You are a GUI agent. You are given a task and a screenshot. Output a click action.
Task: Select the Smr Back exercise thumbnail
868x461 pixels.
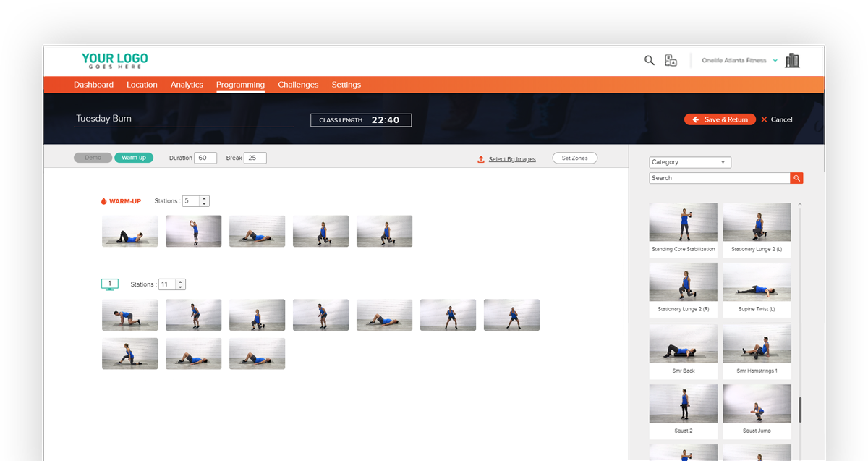684,344
